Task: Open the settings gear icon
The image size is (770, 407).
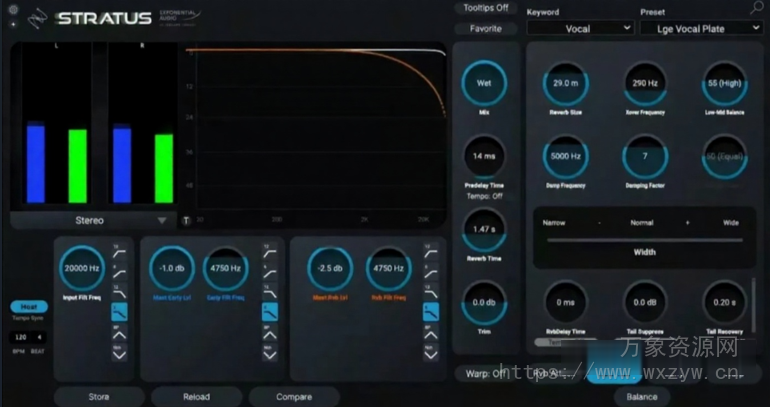Action: 13,9
